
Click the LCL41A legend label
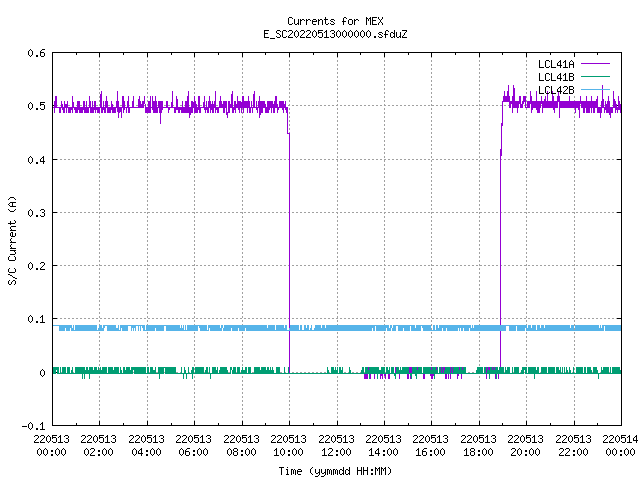[556, 64]
